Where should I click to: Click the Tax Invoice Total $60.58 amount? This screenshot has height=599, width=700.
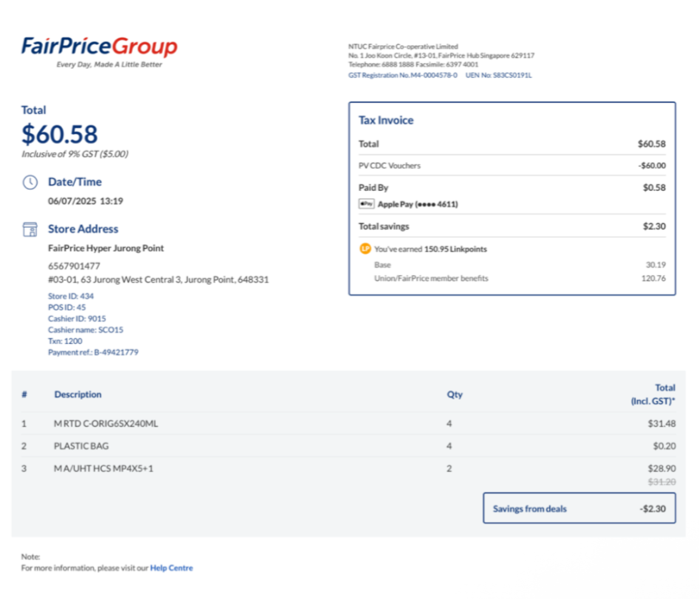tap(652, 144)
